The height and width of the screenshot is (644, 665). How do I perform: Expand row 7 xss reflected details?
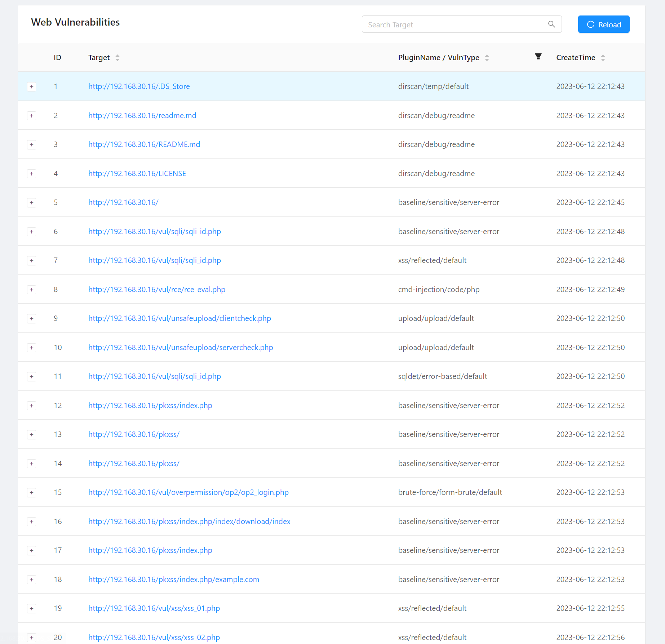tap(32, 260)
